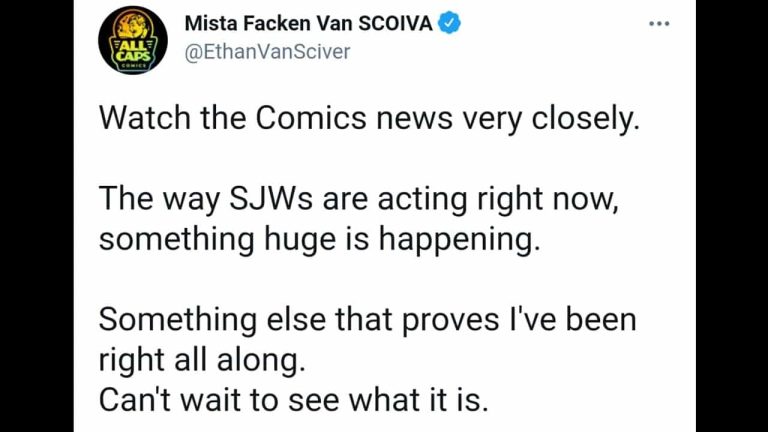Click the word "closely." ending the first line

click(x=586, y=119)
